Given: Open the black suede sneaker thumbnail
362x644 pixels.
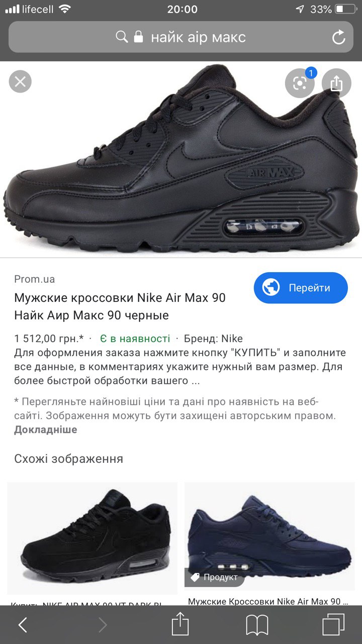Looking at the screenshot, I should pyautogui.click(x=92, y=538).
